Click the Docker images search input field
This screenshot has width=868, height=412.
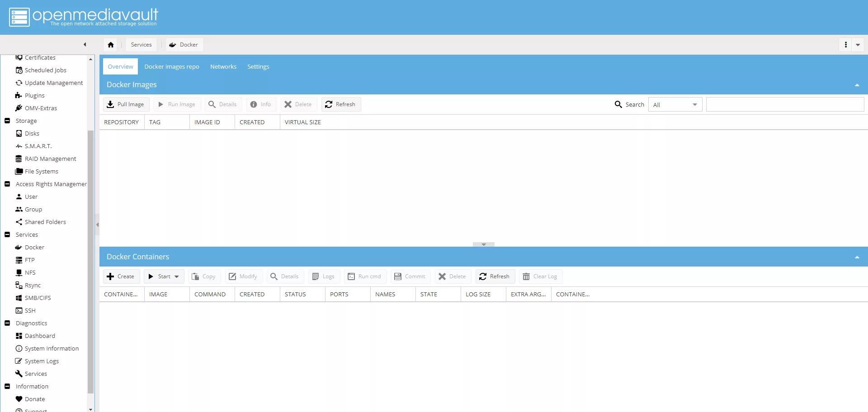pyautogui.click(x=785, y=105)
